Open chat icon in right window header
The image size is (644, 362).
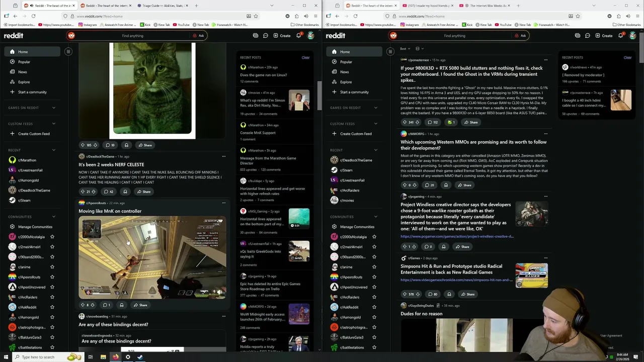tap(587, 36)
